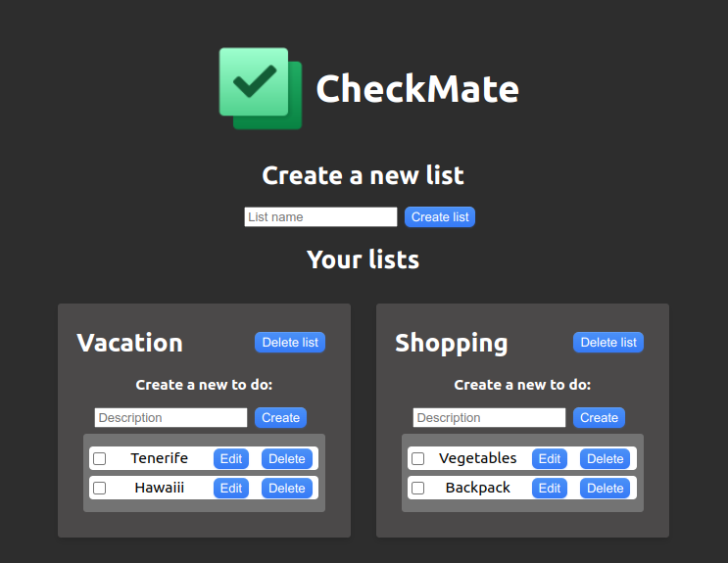Viewport: 728px width, 563px height.
Task: Click the Hawaiii item text
Action: [160, 488]
